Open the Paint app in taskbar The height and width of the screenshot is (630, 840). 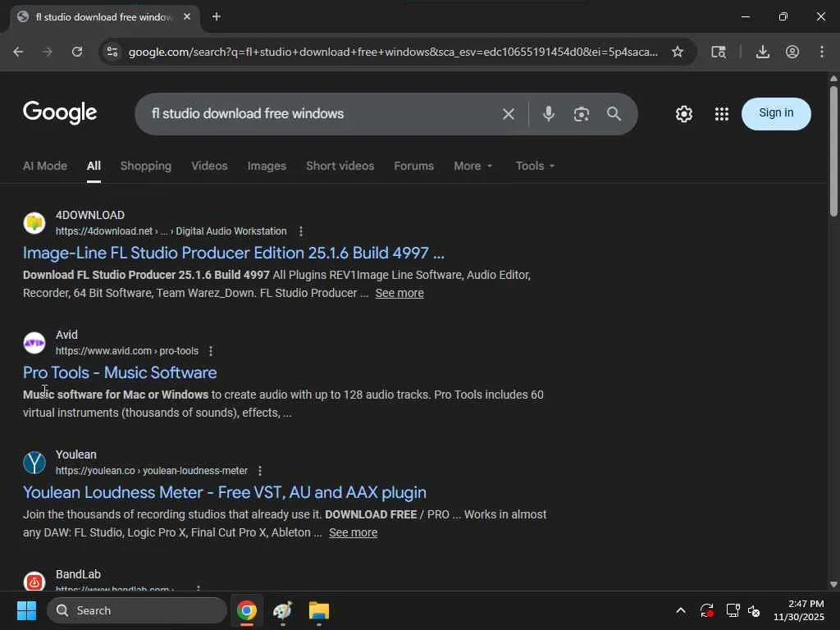[282, 610]
